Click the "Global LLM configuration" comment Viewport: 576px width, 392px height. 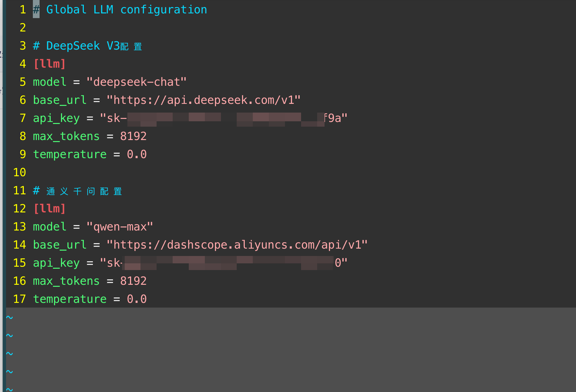[126, 10]
